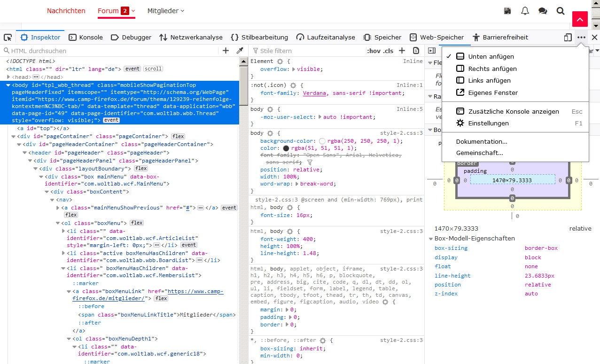
Task: Collapse the body element tree node
Action: click(8, 85)
